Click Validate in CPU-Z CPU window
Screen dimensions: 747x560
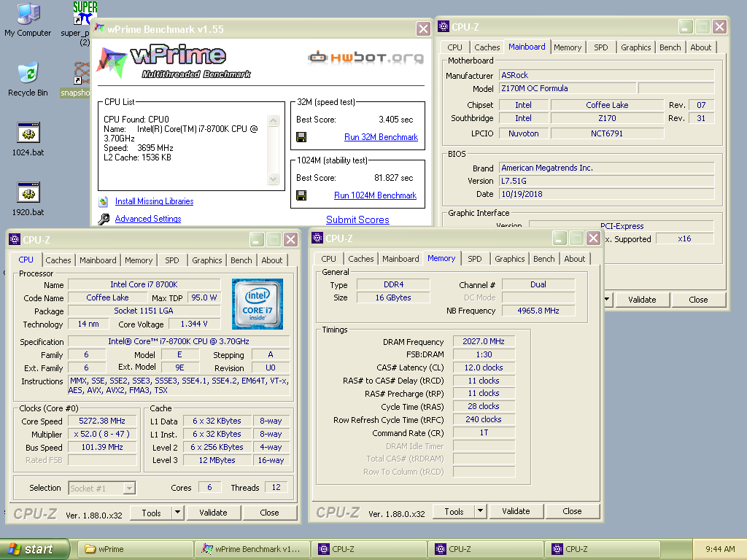tap(213, 513)
